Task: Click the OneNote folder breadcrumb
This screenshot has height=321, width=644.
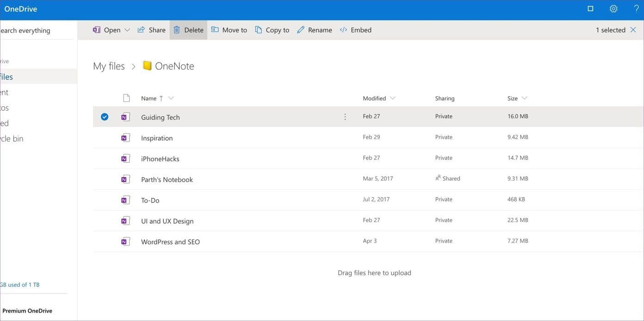Action: pyautogui.click(x=174, y=66)
